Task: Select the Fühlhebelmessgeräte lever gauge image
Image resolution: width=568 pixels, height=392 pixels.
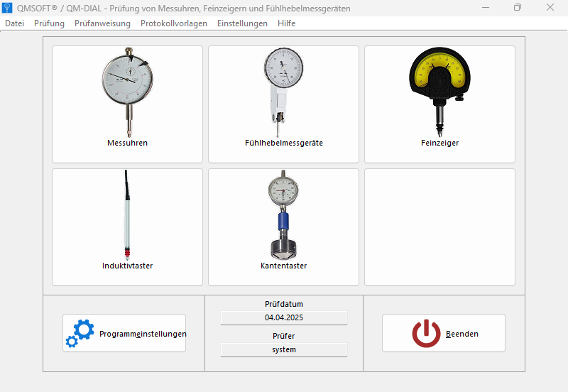Action: [283, 92]
